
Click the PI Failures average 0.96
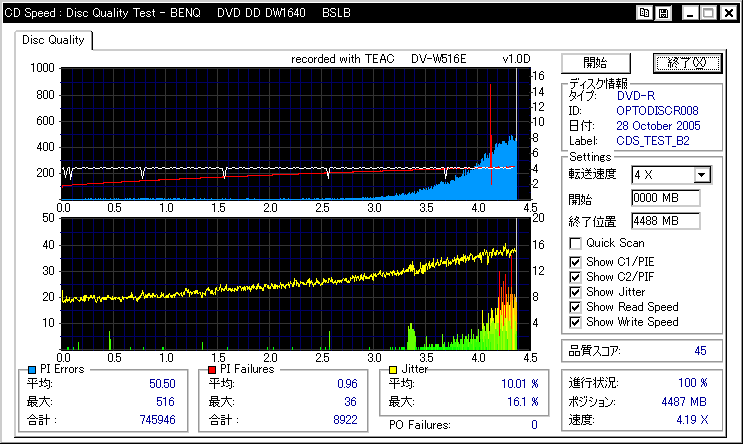pyautogui.click(x=347, y=384)
